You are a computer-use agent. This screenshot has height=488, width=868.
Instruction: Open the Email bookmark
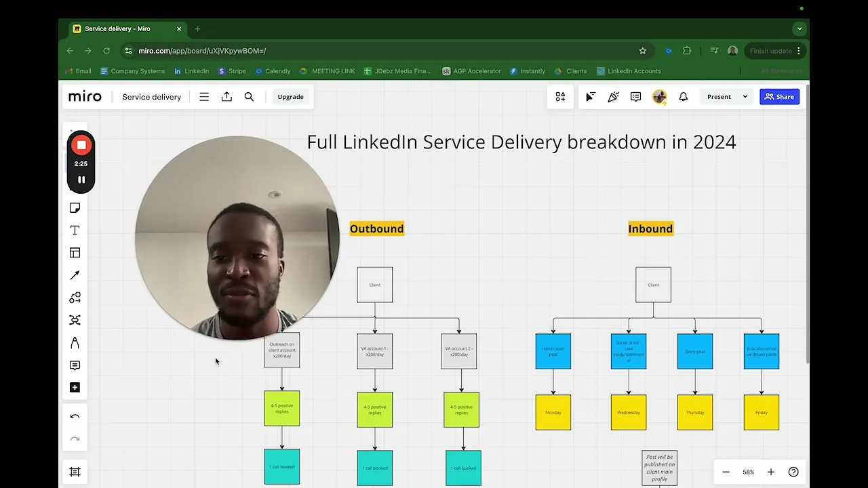point(77,71)
